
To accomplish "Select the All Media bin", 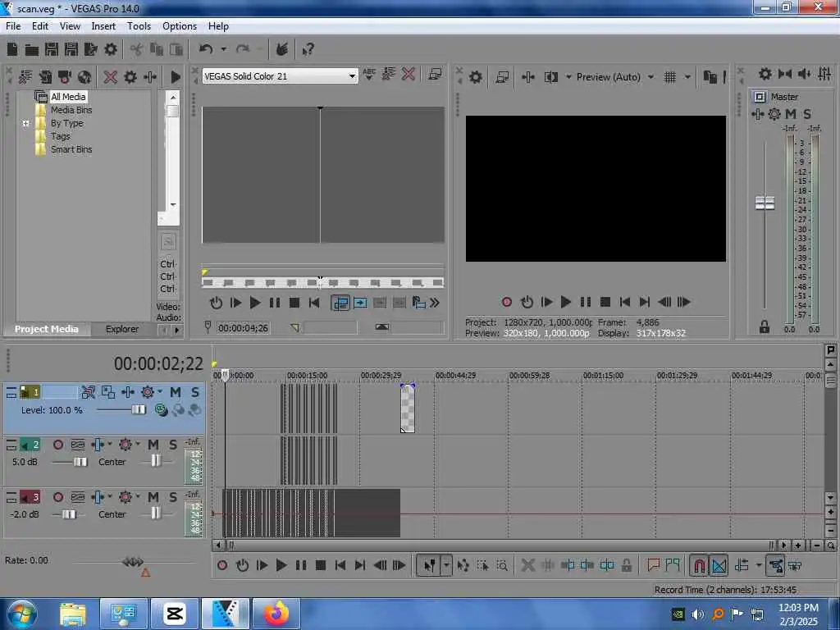I will [68, 97].
